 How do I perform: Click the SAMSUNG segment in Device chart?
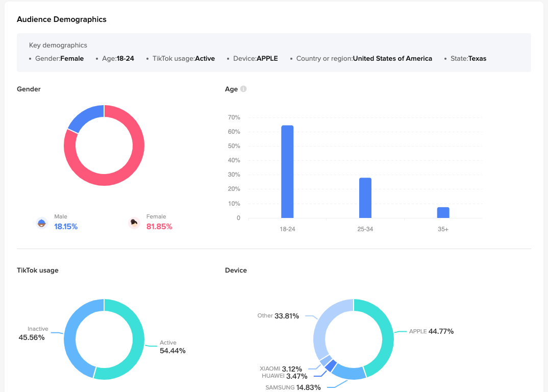348,373
